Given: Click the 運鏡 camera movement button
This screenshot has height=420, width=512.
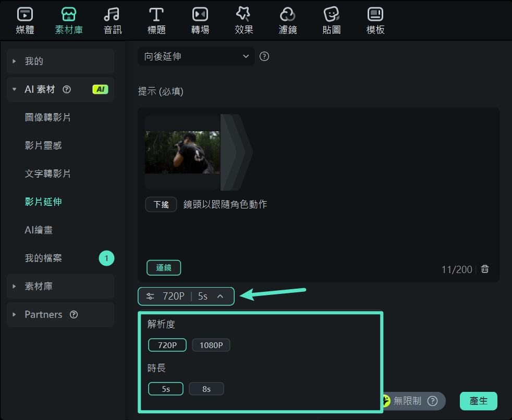Looking at the screenshot, I should (164, 267).
